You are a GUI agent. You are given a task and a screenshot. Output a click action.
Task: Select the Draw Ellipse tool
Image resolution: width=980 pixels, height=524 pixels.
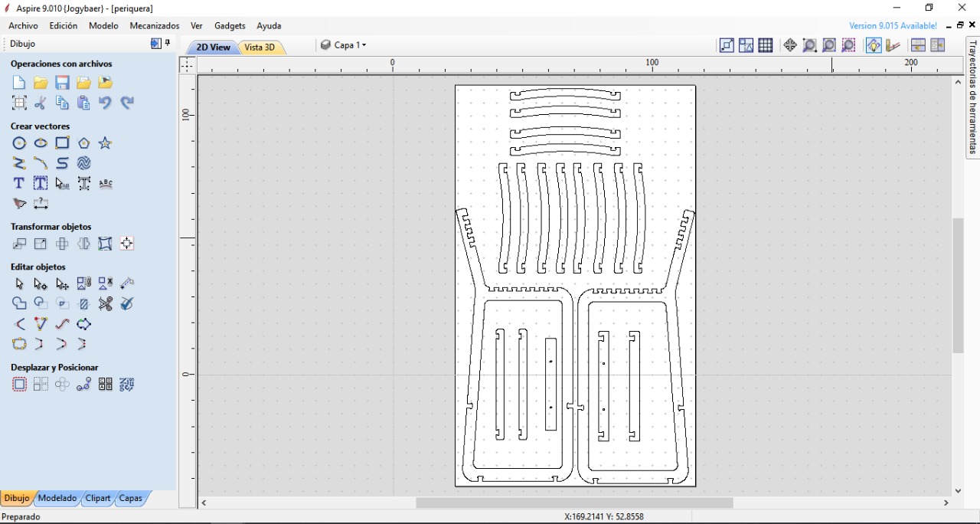pos(41,143)
